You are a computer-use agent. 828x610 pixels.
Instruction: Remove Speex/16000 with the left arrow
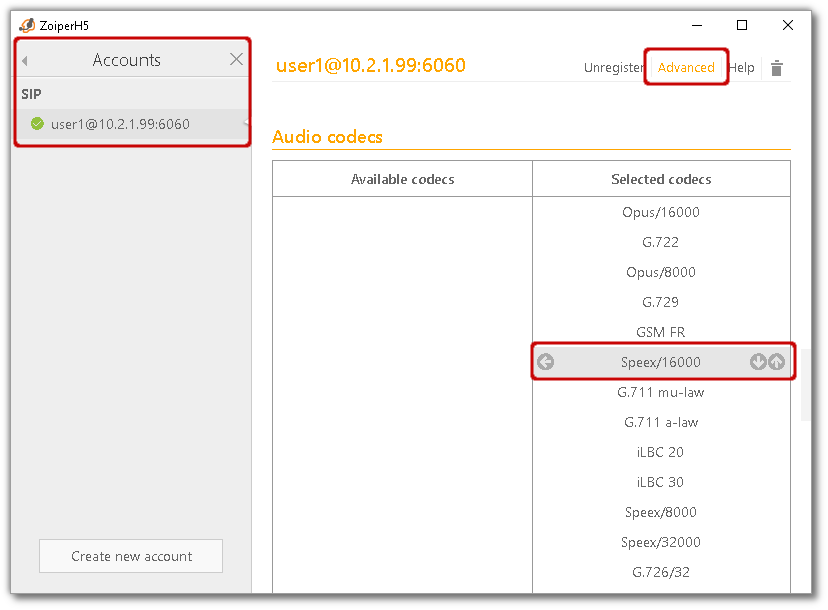click(x=545, y=362)
